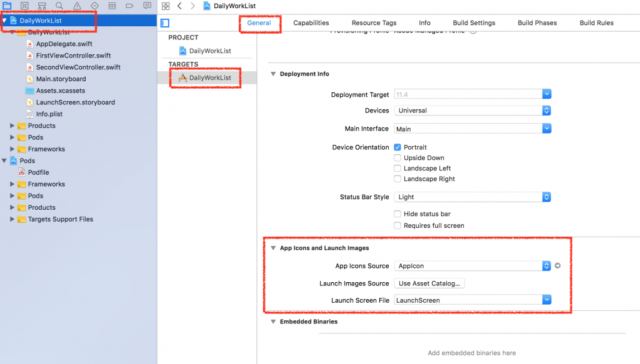Enable Upside Down orientation
The width and height of the screenshot is (640, 364).
click(397, 158)
